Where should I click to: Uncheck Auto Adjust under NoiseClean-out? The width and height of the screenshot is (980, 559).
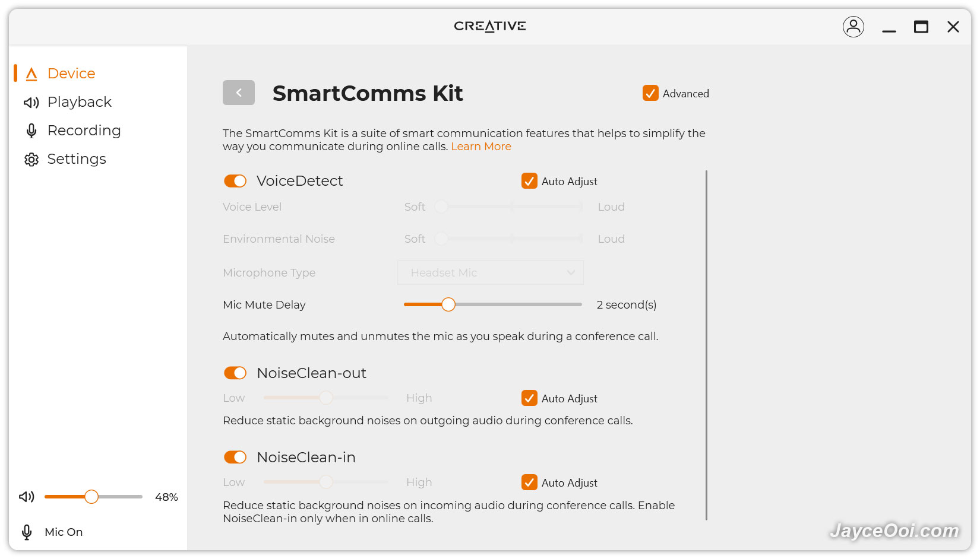pyautogui.click(x=529, y=398)
